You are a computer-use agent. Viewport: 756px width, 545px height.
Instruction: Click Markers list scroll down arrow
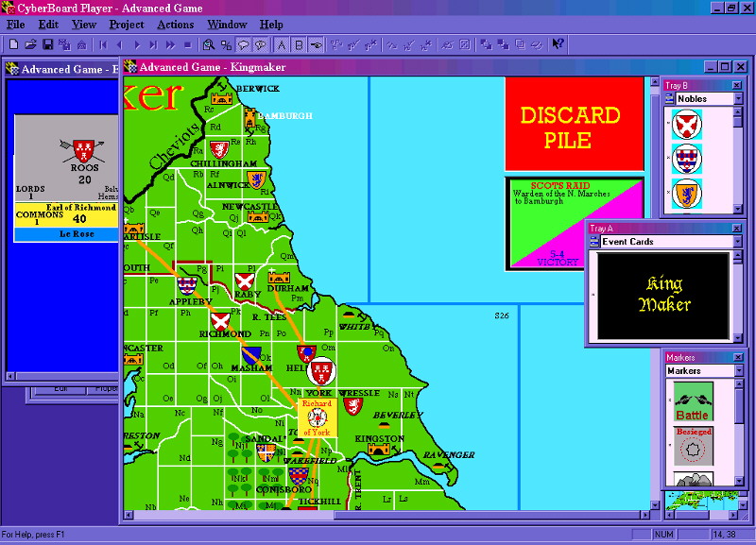pyautogui.click(x=738, y=481)
